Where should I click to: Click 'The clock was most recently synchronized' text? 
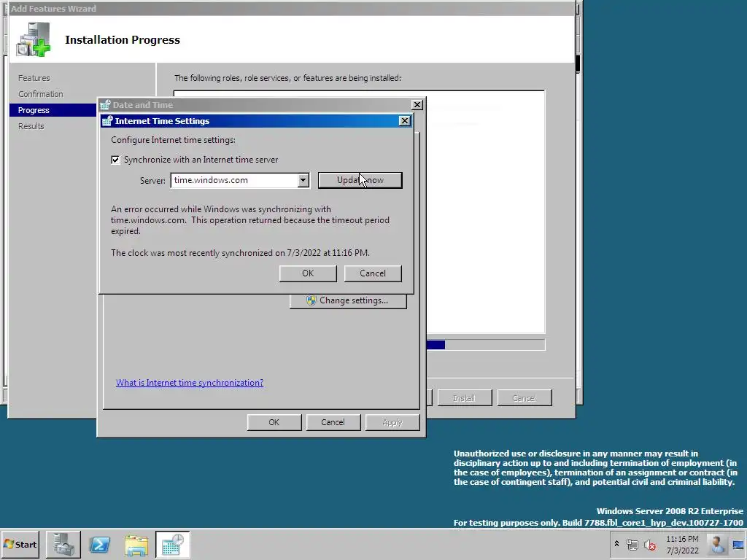point(240,253)
